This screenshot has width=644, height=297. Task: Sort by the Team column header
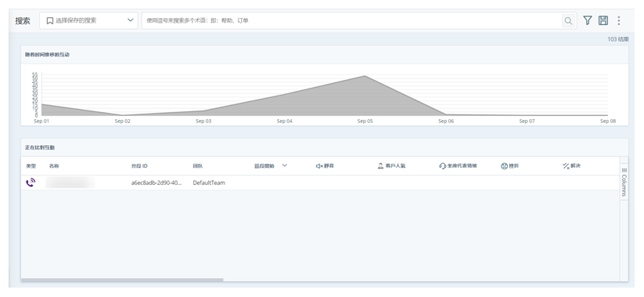197,166
